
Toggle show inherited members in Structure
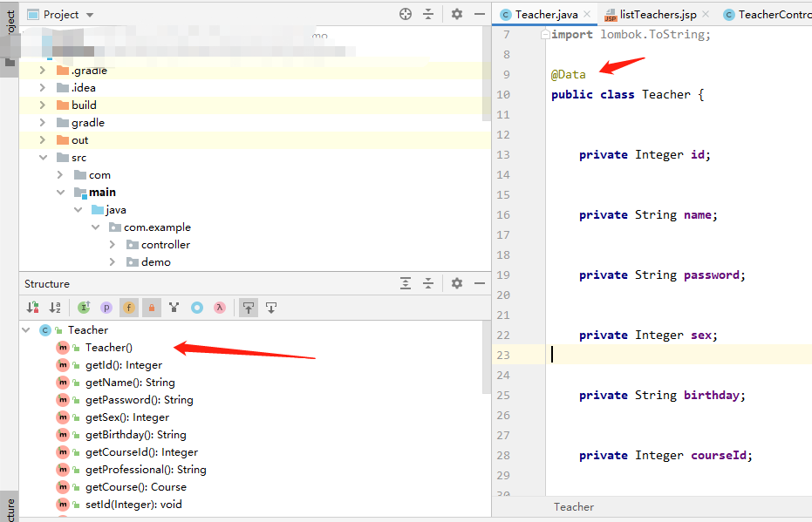click(84, 308)
